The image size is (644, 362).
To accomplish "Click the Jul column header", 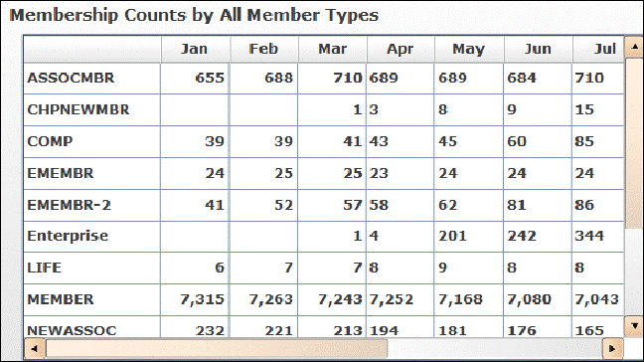I will pyautogui.click(x=598, y=49).
